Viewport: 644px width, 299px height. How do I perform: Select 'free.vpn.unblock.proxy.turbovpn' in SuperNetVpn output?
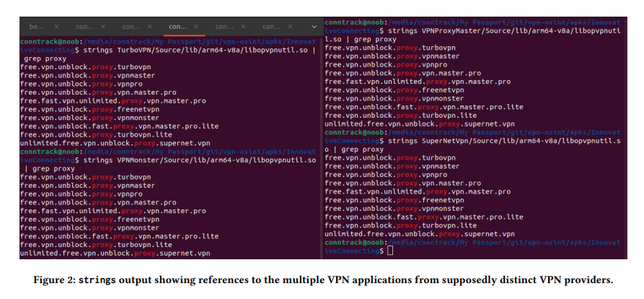pyautogui.click(x=389, y=157)
